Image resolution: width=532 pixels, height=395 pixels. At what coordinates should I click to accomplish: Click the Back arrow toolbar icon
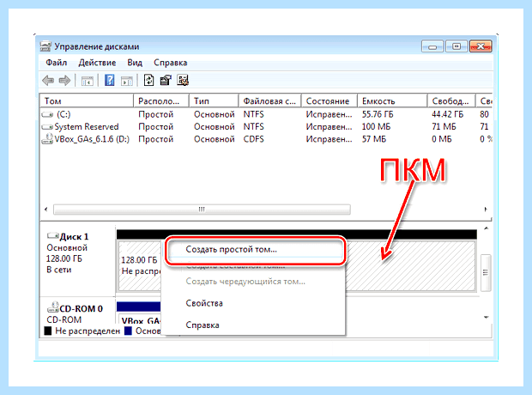click(48, 81)
